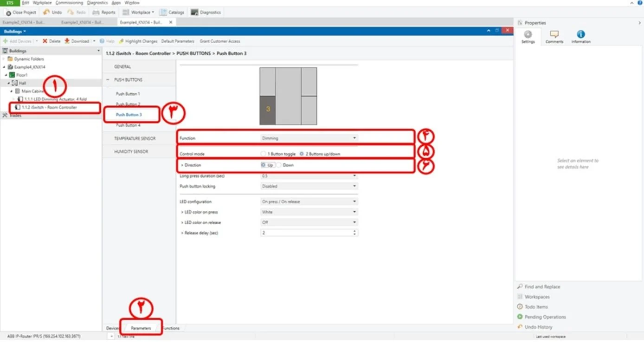This screenshot has width=644, height=350.
Task: Open the LED configuration dropdown
Action: click(x=309, y=202)
